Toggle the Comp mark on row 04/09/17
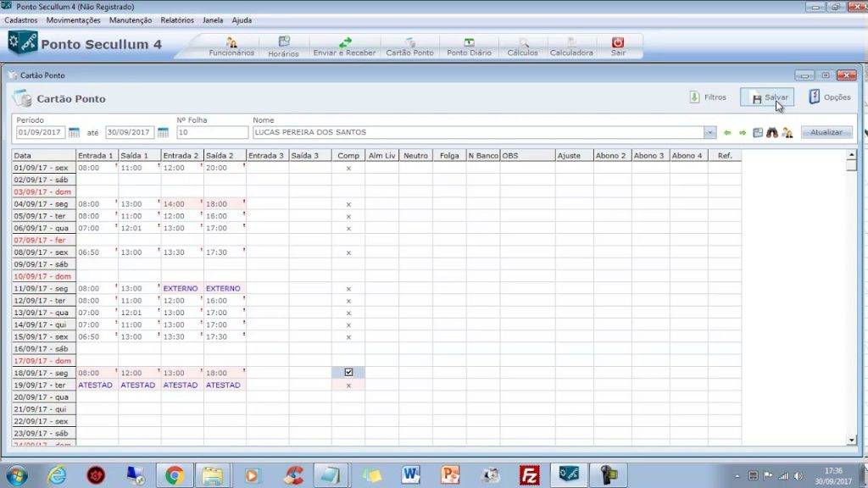Image resolution: width=868 pixels, height=488 pixels. tap(348, 204)
